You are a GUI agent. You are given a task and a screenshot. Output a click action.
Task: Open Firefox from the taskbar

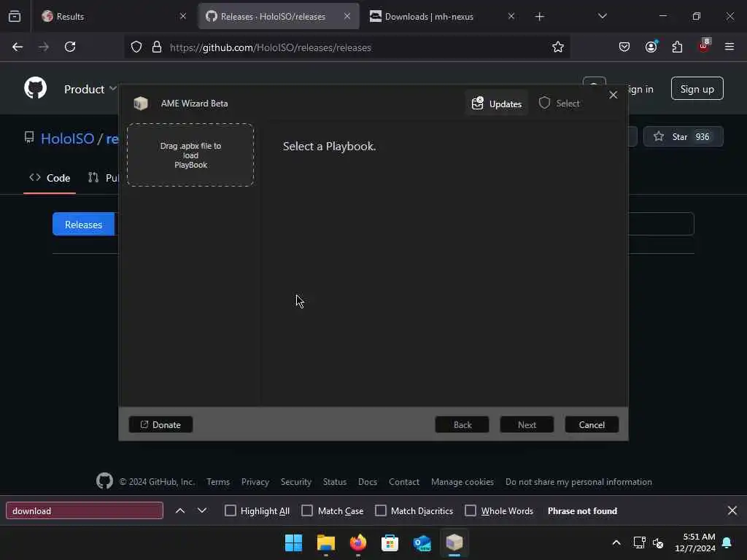357,542
